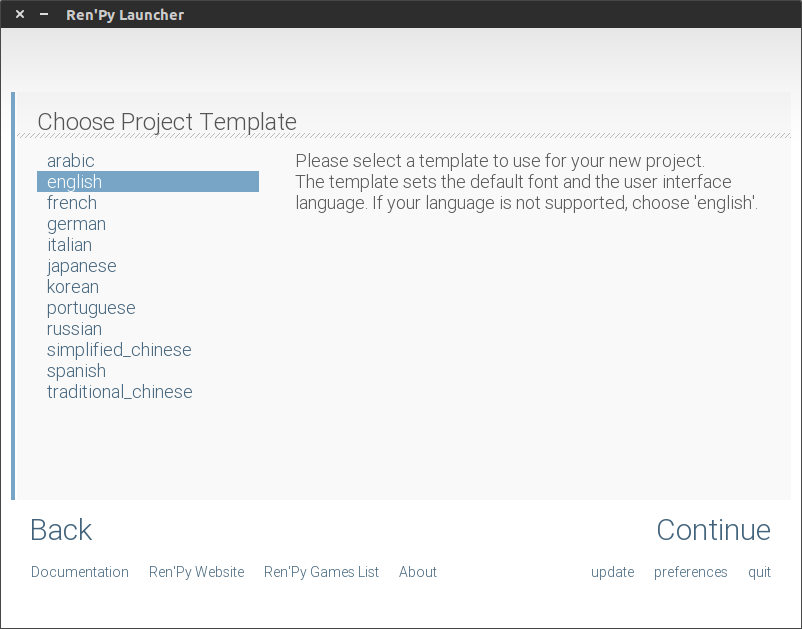Select italian from template list
The height and width of the screenshot is (629, 802).
pyautogui.click(x=69, y=245)
